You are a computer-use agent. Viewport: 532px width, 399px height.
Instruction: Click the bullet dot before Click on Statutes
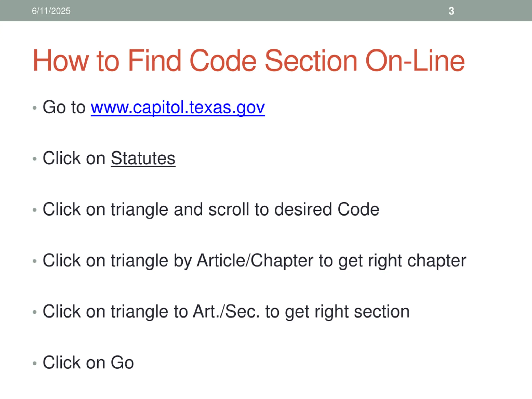click(35, 159)
